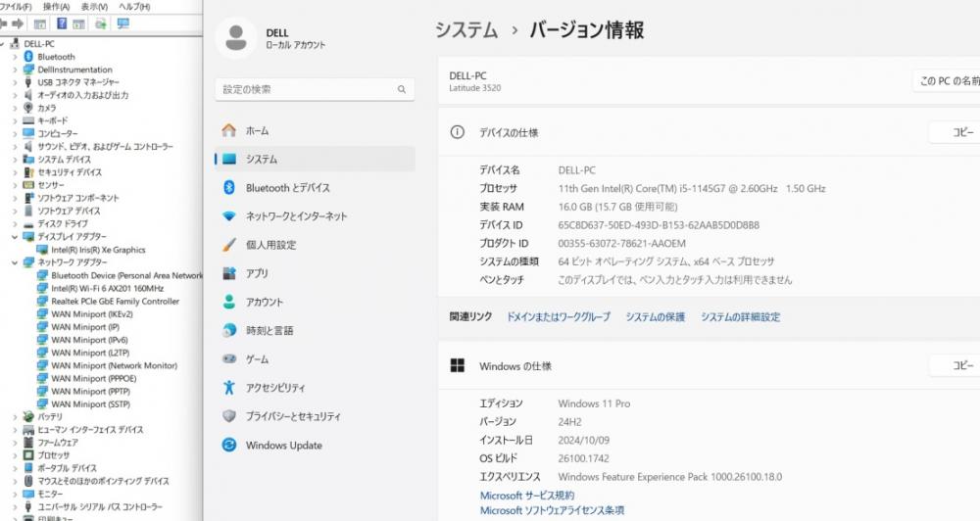980x521 pixels.
Task: Open システムの詳細設定 link
Action: tap(740, 317)
